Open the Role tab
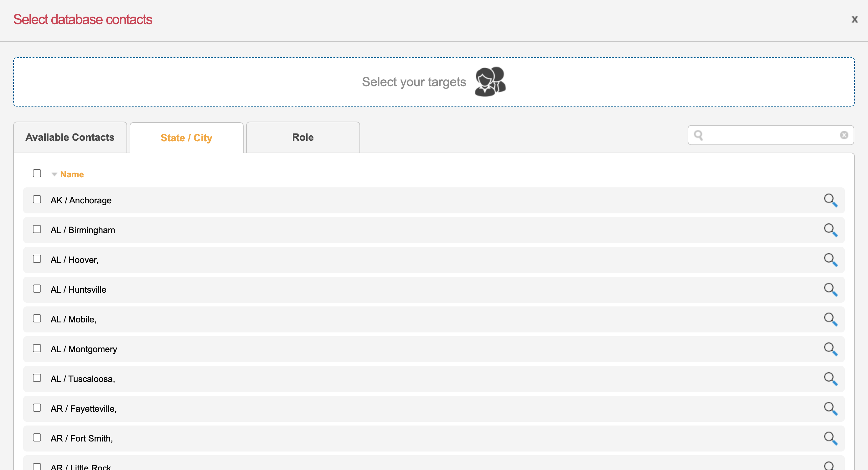The image size is (868, 470). tap(302, 138)
